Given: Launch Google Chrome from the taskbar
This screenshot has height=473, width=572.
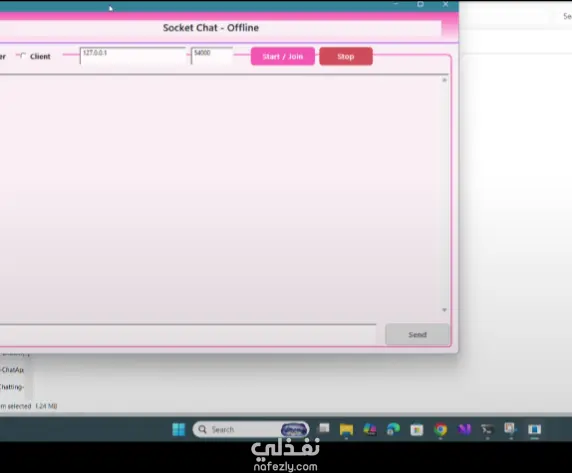Looking at the screenshot, I should click(x=440, y=429).
